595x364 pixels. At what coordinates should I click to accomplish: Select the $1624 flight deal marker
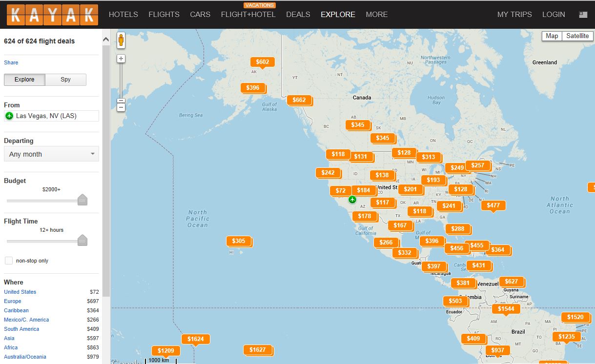pos(196,339)
